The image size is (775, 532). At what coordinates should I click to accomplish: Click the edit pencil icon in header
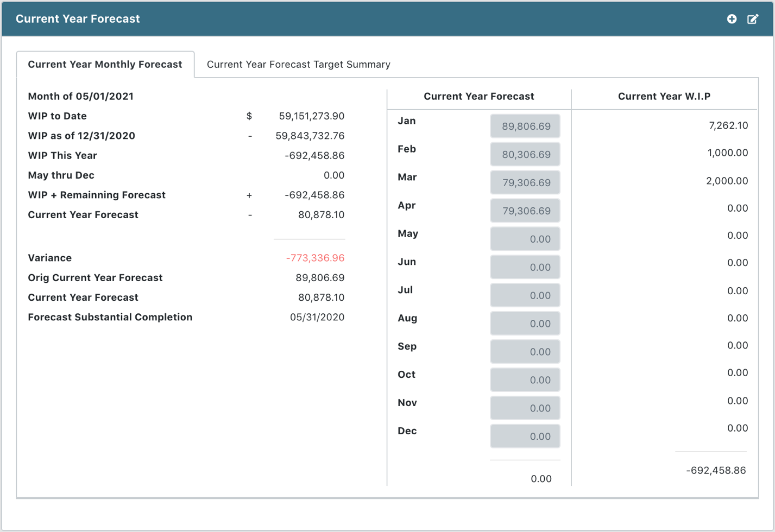pos(753,19)
